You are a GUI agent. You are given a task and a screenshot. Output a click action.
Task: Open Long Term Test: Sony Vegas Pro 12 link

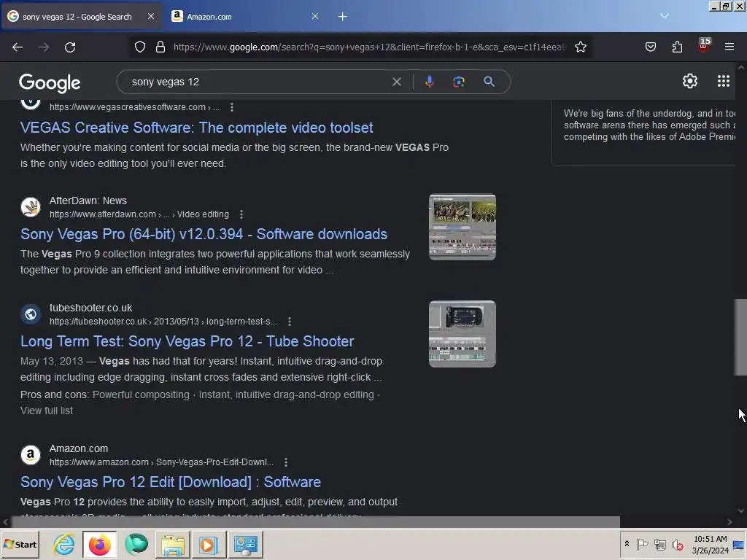187,341
